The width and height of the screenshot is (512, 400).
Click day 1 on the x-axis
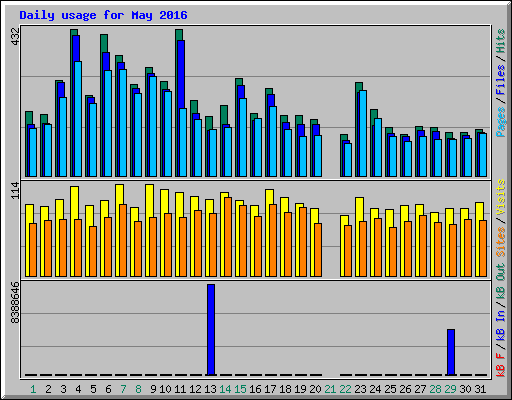(33, 389)
